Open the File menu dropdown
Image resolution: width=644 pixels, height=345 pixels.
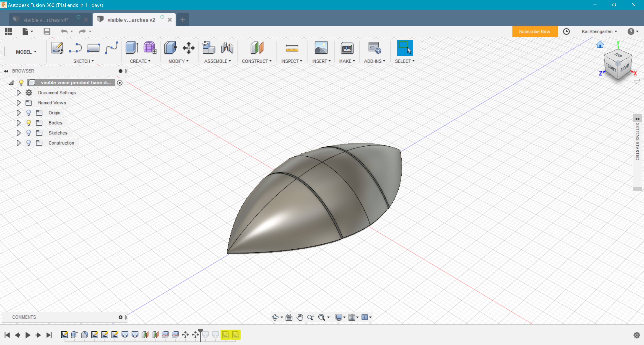pyautogui.click(x=28, y=31)
